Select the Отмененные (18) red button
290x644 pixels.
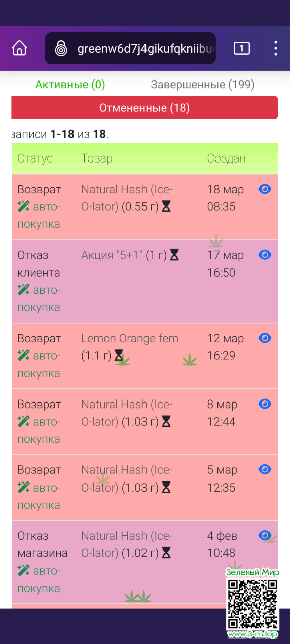pos(144,108)
